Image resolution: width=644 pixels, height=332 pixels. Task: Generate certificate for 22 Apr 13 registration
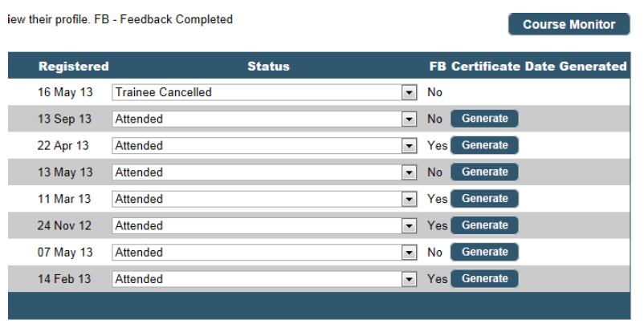[x=484, y=145]
